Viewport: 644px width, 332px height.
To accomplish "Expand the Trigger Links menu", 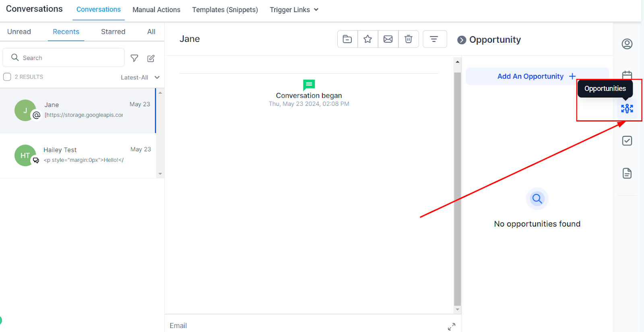I will (294, 10).
